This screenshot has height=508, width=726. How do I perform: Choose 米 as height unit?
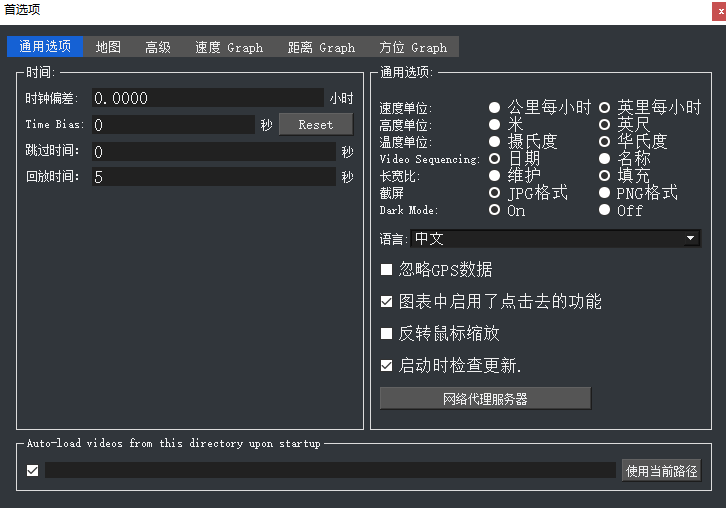pos(506,124)
